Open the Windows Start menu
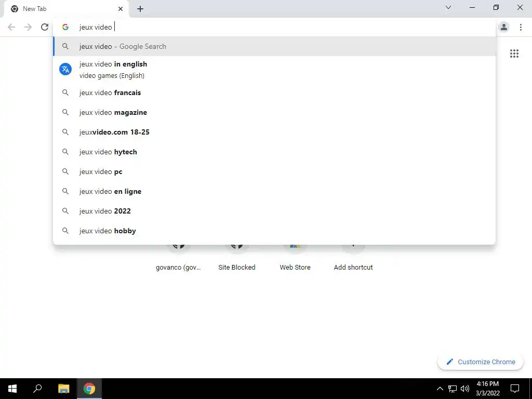532x399 pixels. click(x=12, y=389)
